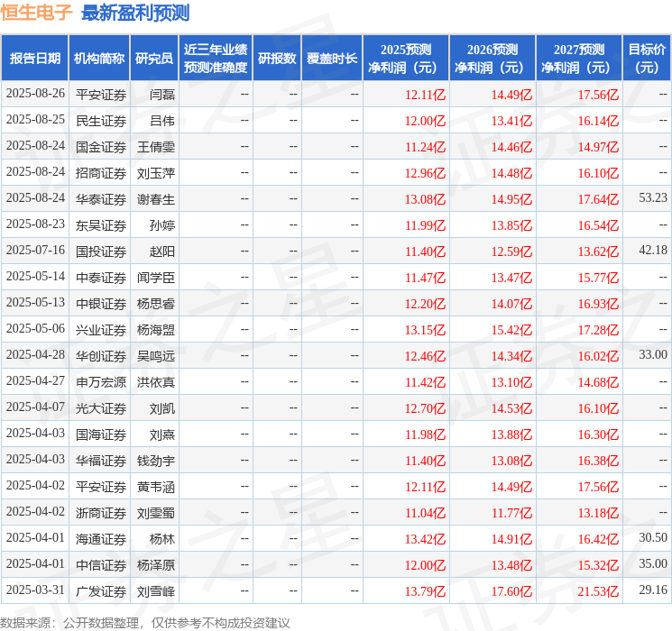The width and height of the screenshot is (672, 631).
Task: Click the 2027预测净利润 column header
Action: pos(579,59)
